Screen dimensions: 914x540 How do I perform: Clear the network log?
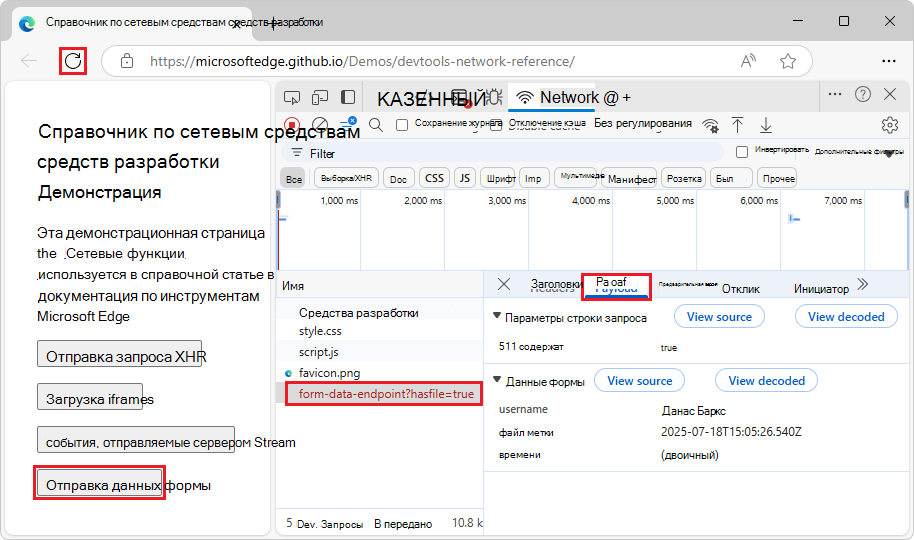click(319, 124)
